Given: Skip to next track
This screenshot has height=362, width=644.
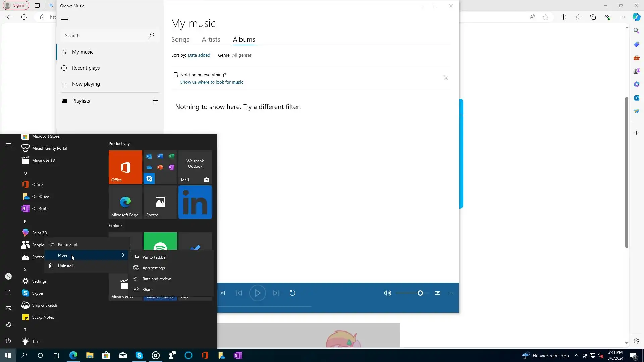Looking at the screenshot, I should click(276, 293).
